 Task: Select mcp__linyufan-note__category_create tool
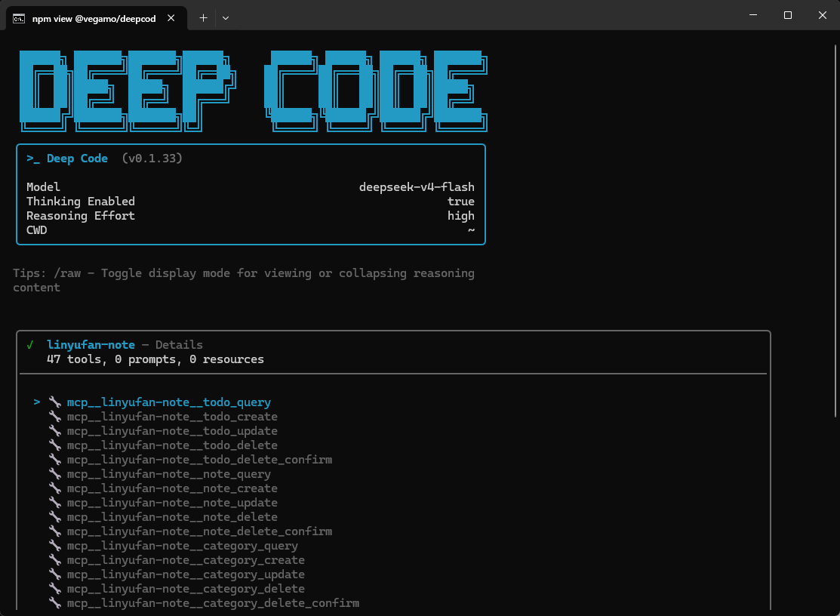click(x=186, y=559)
